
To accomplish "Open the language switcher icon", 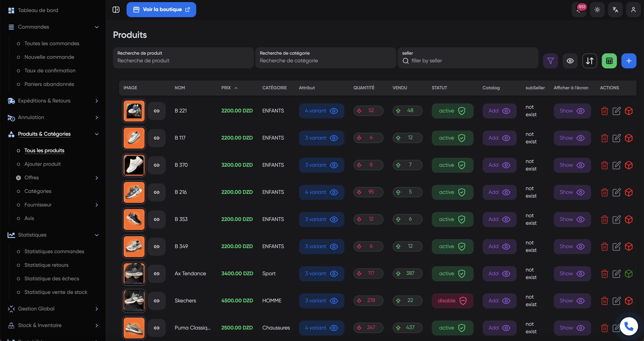I will pyautogui.click(x=615, y=9).
